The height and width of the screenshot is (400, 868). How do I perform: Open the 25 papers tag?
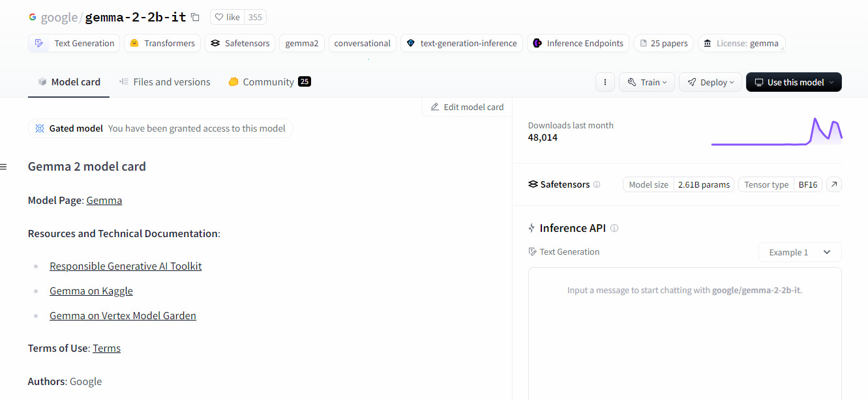(x=663, y=44)
